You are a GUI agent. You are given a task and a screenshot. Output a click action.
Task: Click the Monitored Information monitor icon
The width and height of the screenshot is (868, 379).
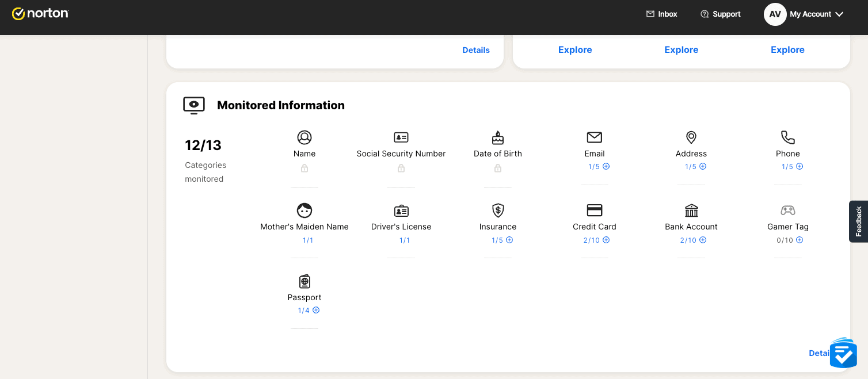click(x=194, y=105)
